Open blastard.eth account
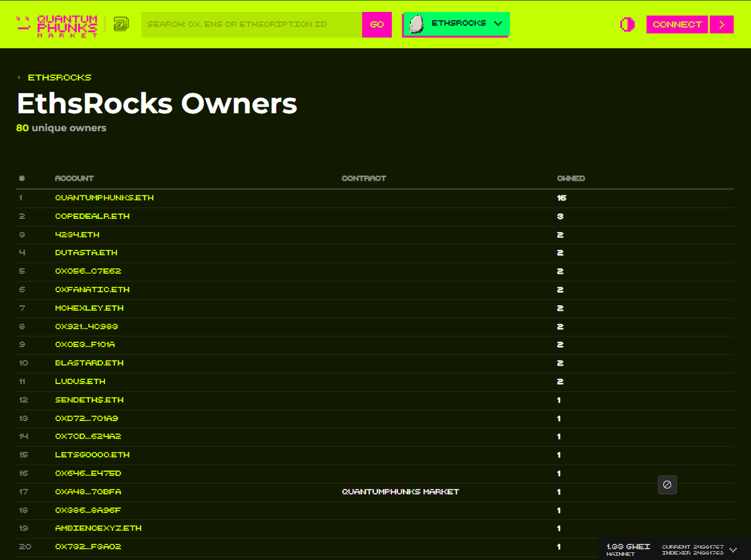Screen dimensions: 751x560 click(89, 363)
